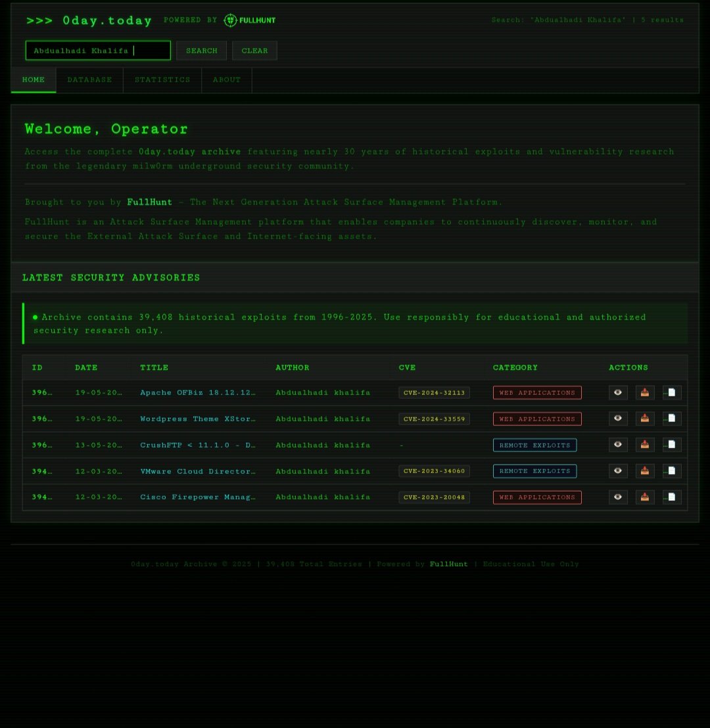The image size is (710, 728).
Task: Open document icon for Wordpress Theme row
Action: pos(672,419)
